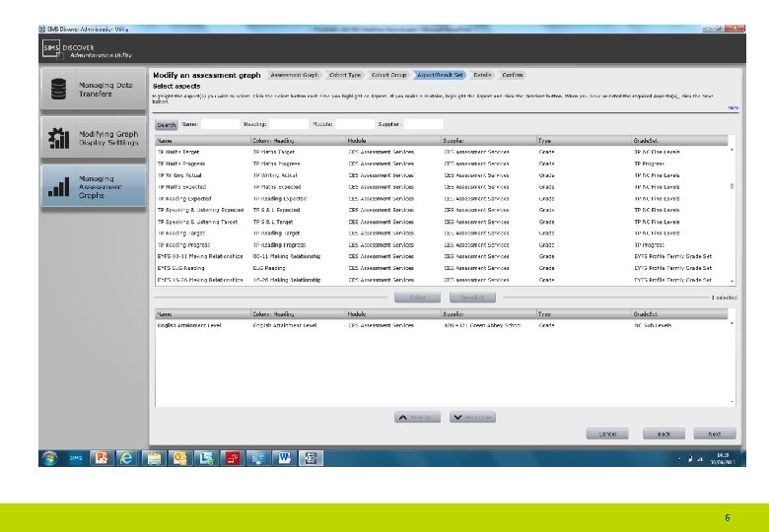The height and width of the screenshot is (532, 769).
Task: Launch Internet Explorer from taskbar
Action: click(127, 458)
